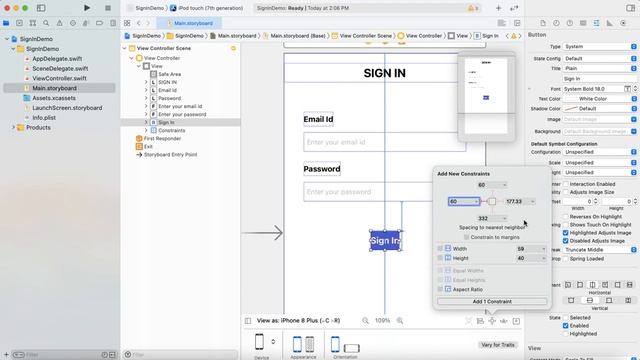
Task: Expand the Constraints outline item
Action: pos(146,130)
